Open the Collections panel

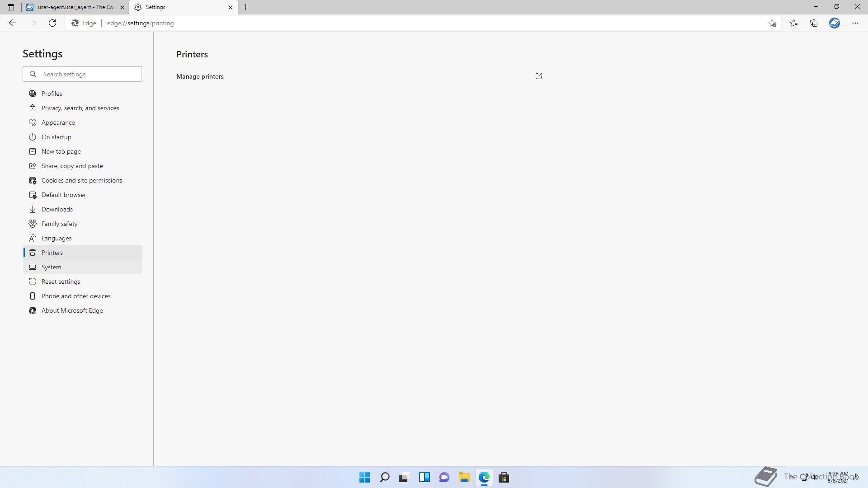814,23
